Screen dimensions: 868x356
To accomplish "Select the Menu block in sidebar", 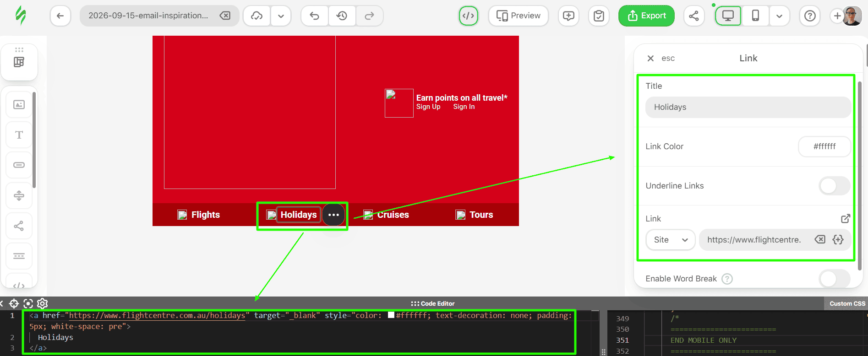I will [19, 256].
